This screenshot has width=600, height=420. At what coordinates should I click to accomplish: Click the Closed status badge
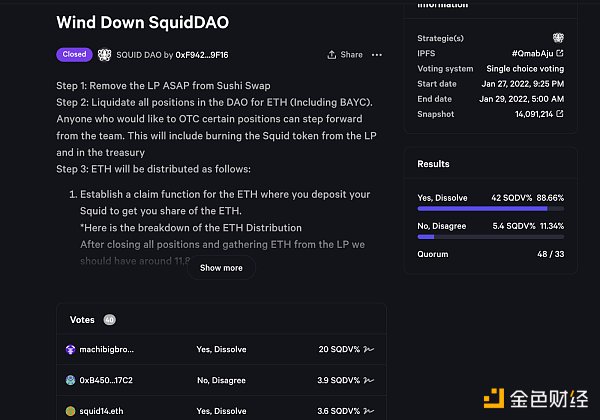coord(73,54)
